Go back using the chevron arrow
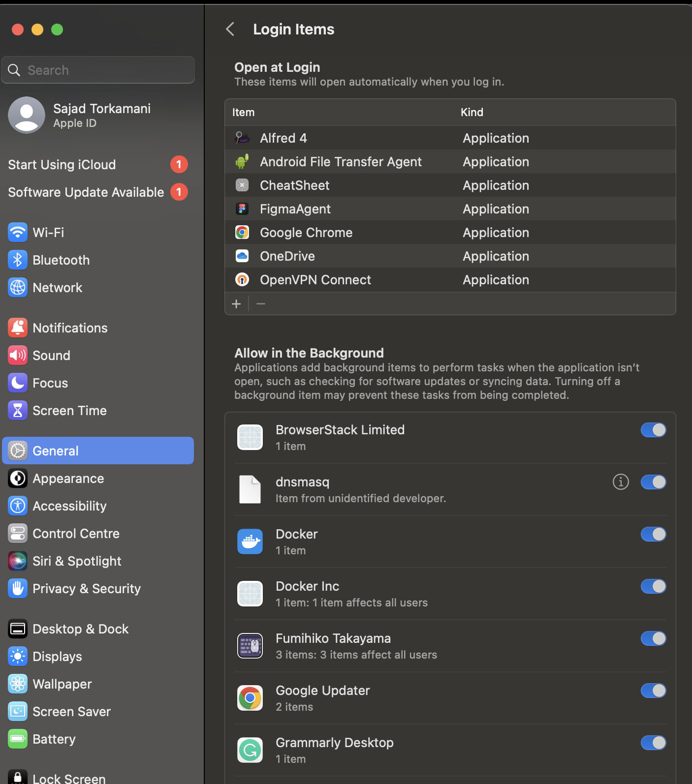The image size is (692, 784). point(230,30)
